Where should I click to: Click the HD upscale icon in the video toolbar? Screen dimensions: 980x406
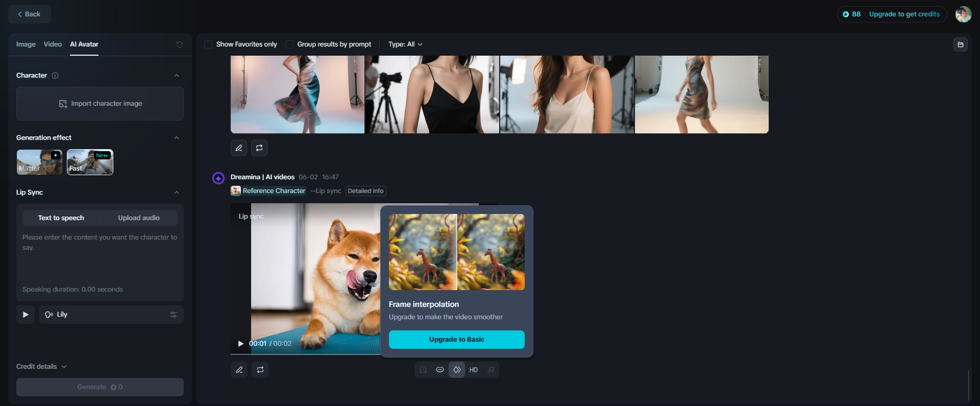(x=474, y=370)
